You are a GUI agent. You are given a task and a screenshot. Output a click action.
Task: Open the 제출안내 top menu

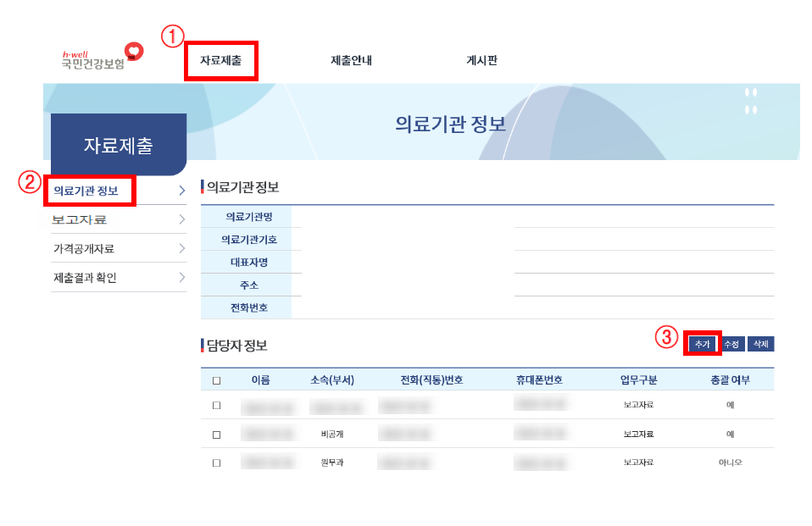pos(351,61)
